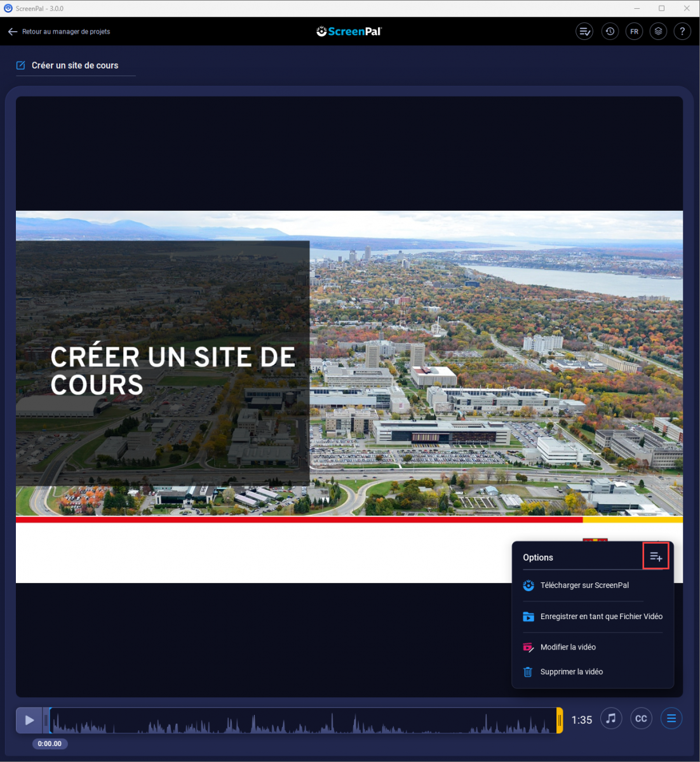This screenshot has height=762, width=700.
Task: Open the FR language selector
Action: tap(634, 31)
